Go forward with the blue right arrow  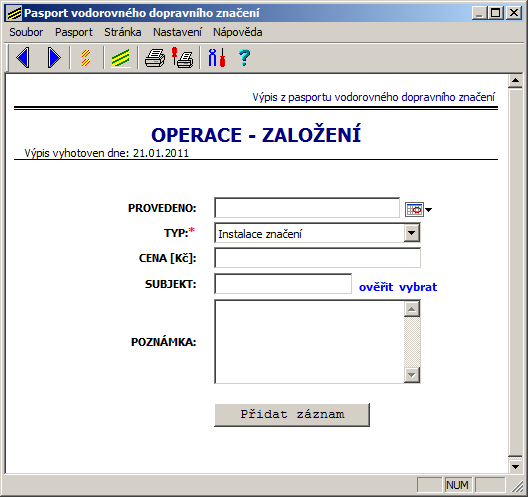click(54, 58)
